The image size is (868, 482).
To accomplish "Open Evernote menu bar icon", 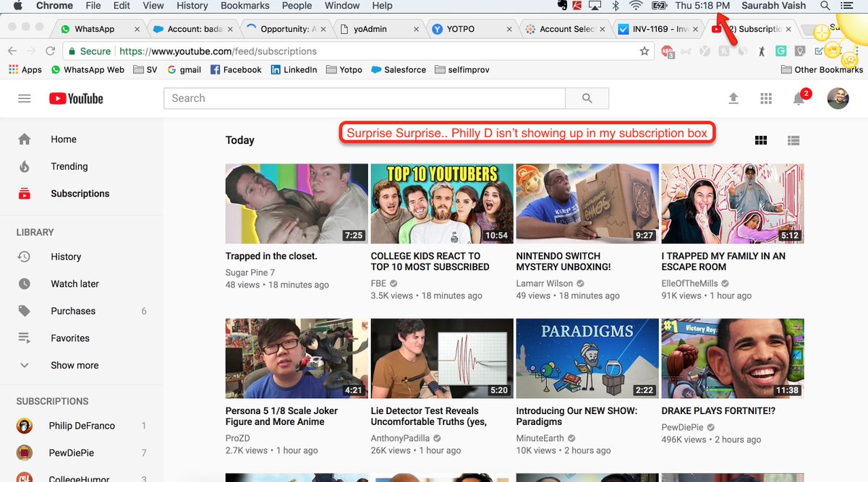I will point(562,6).
